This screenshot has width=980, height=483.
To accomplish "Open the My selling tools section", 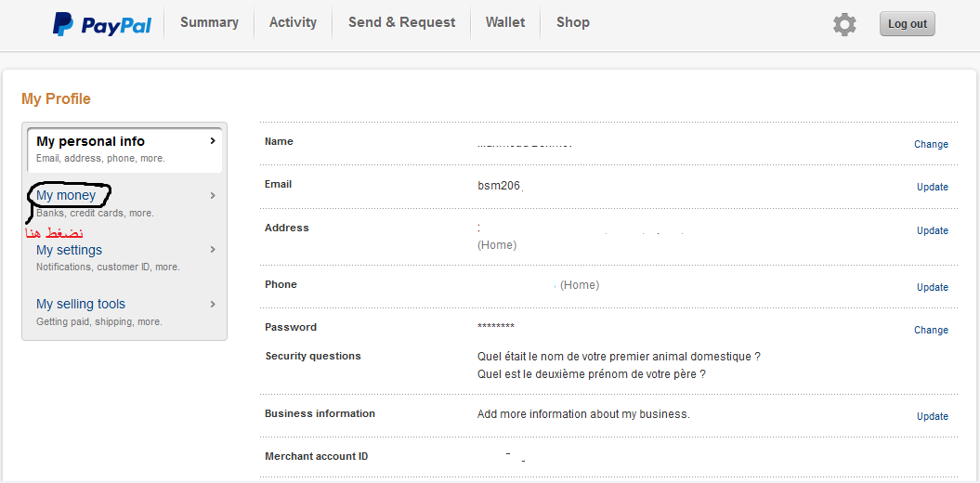I will (81, 305).
